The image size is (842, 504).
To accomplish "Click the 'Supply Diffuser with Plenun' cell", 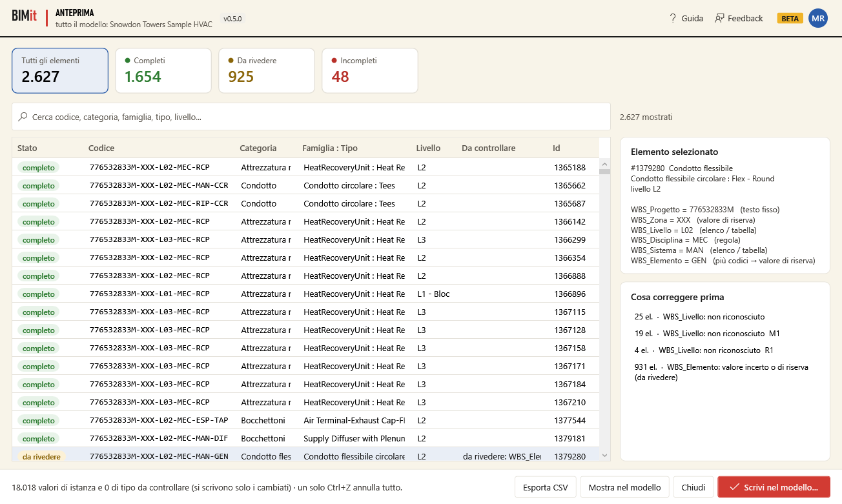I will point(354,438).
